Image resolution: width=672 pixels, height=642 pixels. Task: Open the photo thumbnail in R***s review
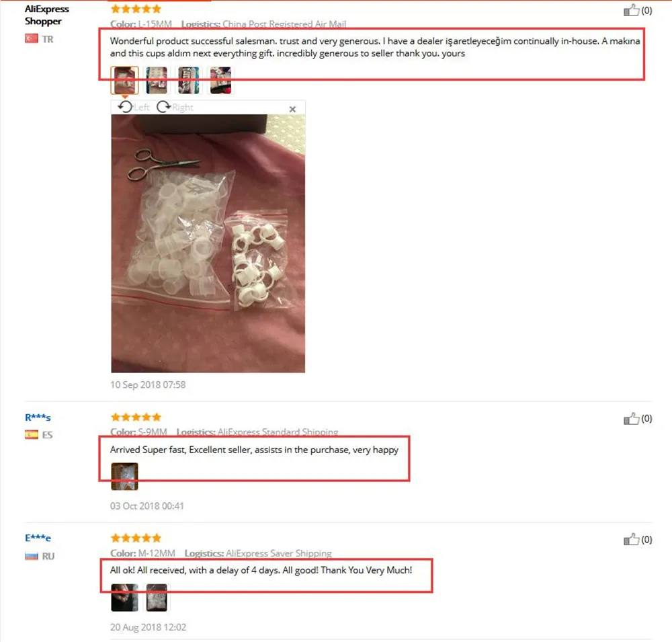pyautogui.click(x=125, y=476)
